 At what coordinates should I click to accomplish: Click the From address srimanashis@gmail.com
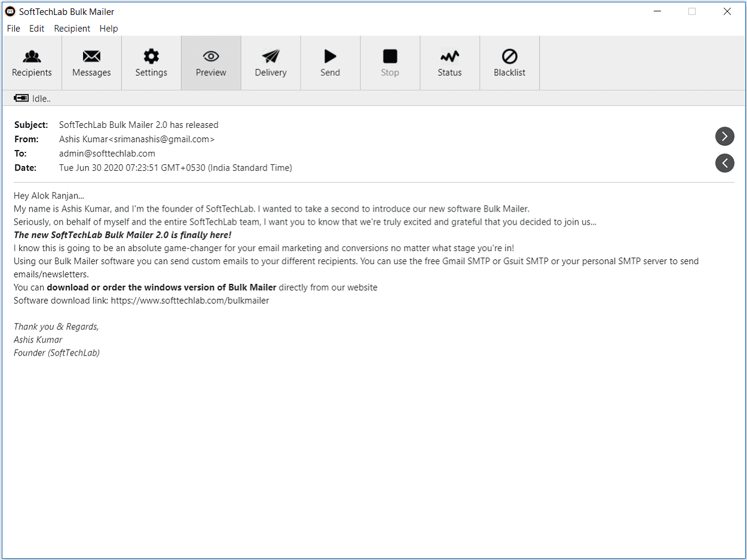[x=161, y=139]
